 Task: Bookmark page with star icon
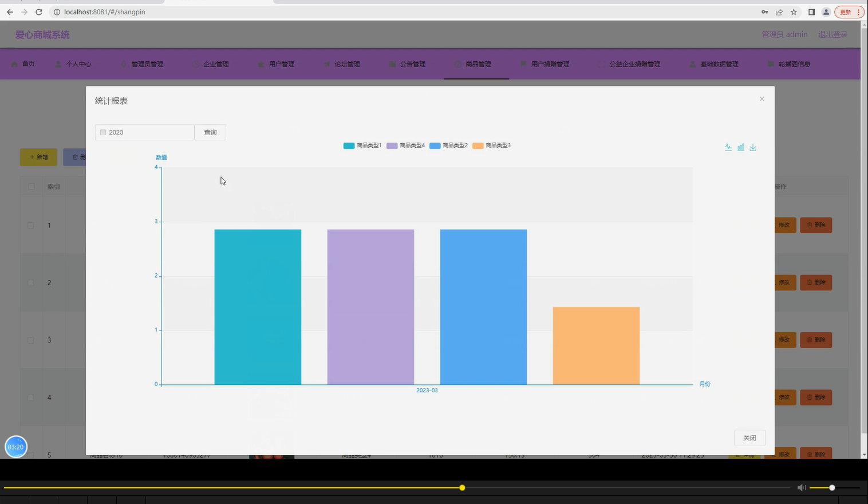(x=794, y=12)
